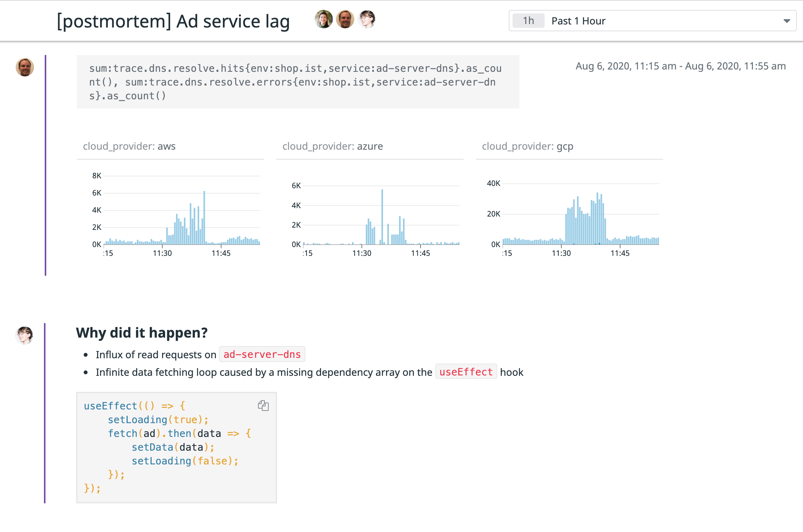
Task: Click the third collaborator avatar in header
Action: (x=367, y=19)
